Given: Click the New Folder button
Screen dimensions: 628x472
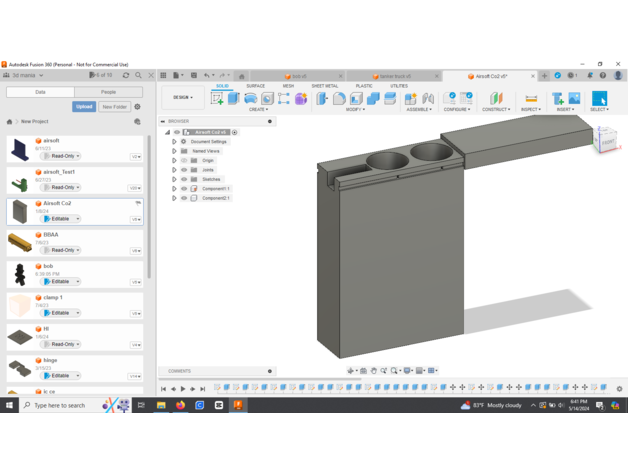Looking at the screenshot, I should (114, 106).
